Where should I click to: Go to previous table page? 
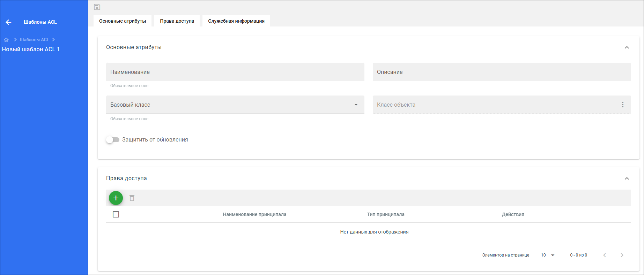click(605, 255)
